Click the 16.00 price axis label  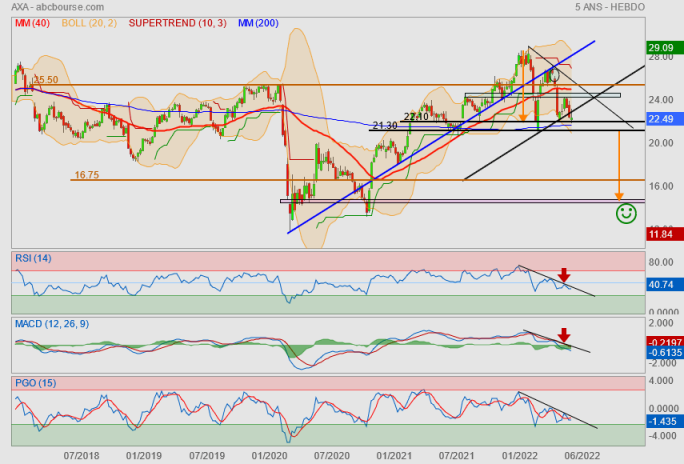point(661,186)
